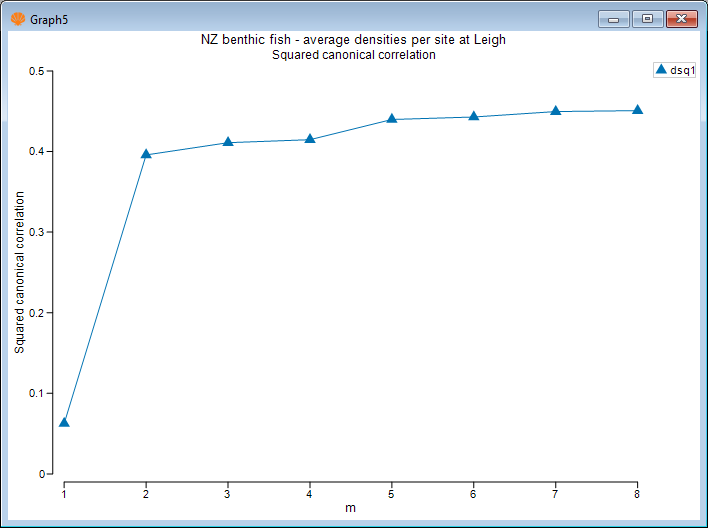
Task: Click the dsq1 legend text label
Action: click(682, 70)
